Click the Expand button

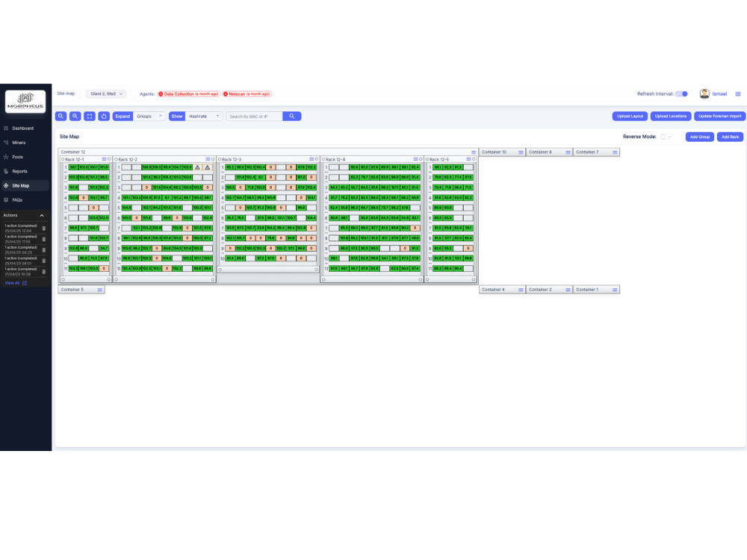pos(123,116)
